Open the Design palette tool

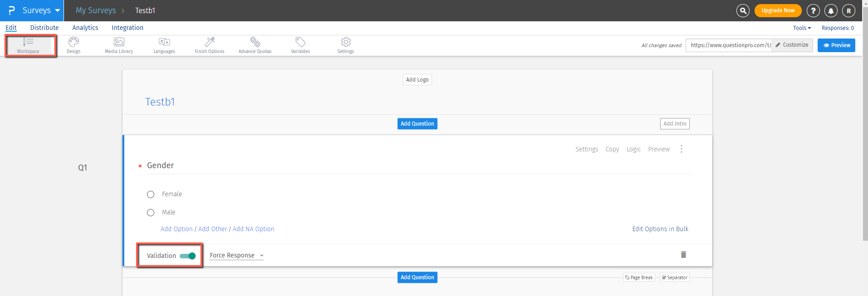[74, 45]
